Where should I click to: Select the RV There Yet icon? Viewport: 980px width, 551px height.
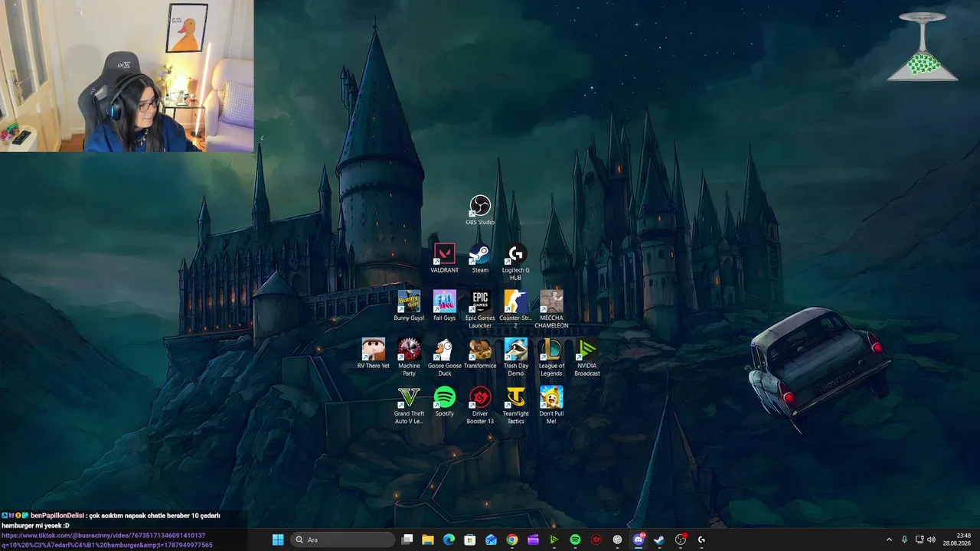pos(374,354)
